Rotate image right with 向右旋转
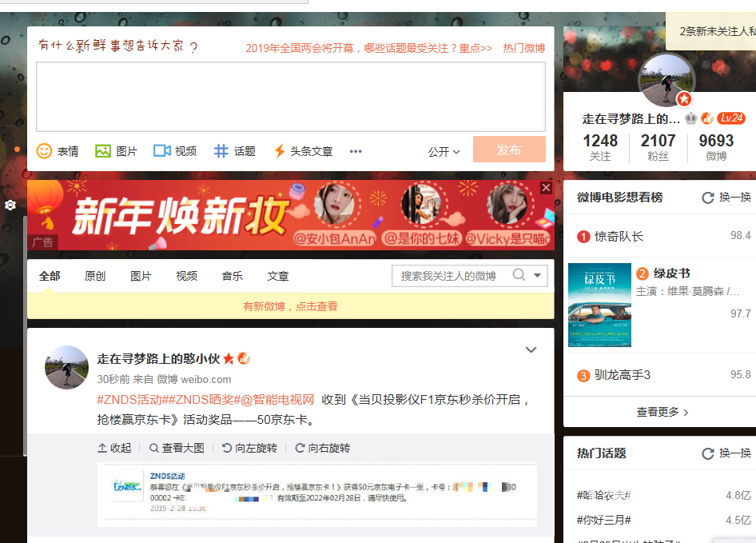 tap(323, 448)
